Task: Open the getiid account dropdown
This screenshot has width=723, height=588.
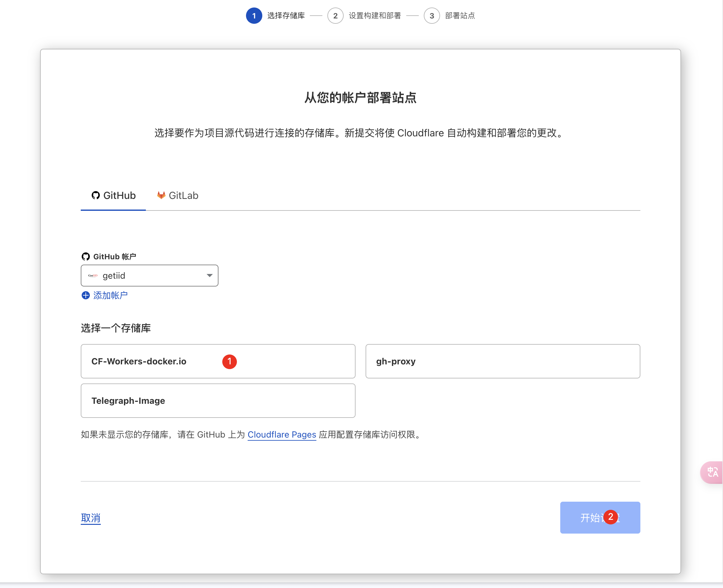Action: [149, 275]
